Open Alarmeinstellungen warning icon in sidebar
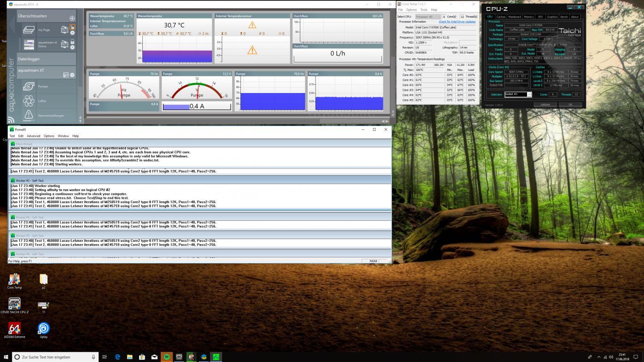The image size is (644, 362). click(29, 115)
